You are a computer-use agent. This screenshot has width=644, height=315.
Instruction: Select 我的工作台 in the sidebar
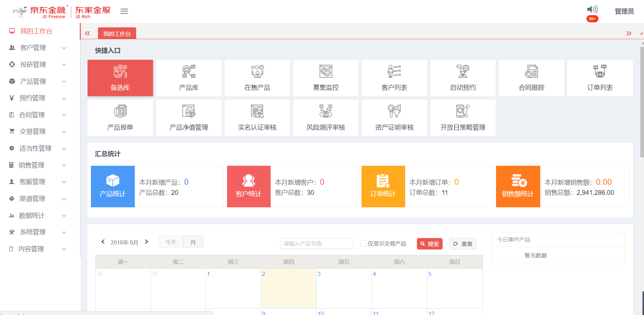pos(36,31)
